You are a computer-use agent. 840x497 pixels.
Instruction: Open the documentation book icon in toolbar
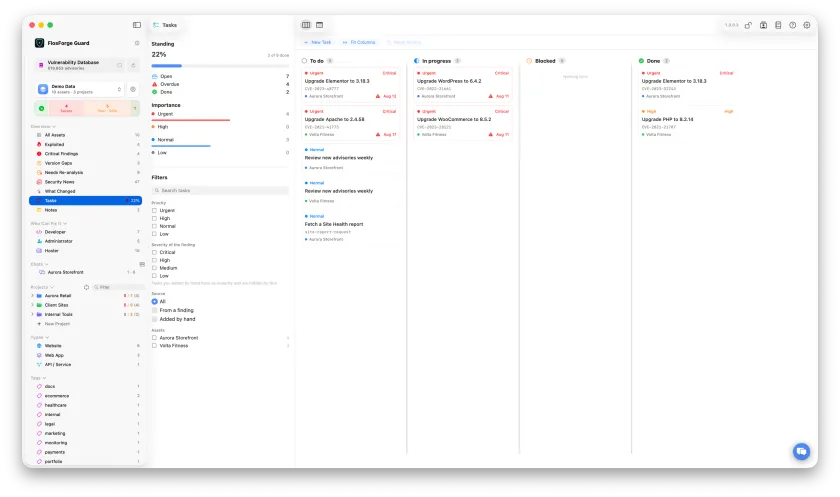coord(778,25)
